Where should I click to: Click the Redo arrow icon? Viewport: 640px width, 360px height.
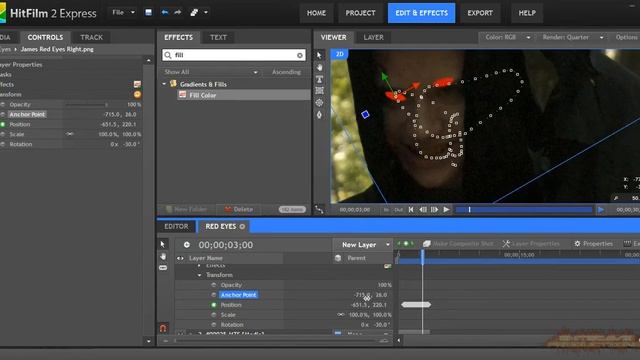(178, 13)
